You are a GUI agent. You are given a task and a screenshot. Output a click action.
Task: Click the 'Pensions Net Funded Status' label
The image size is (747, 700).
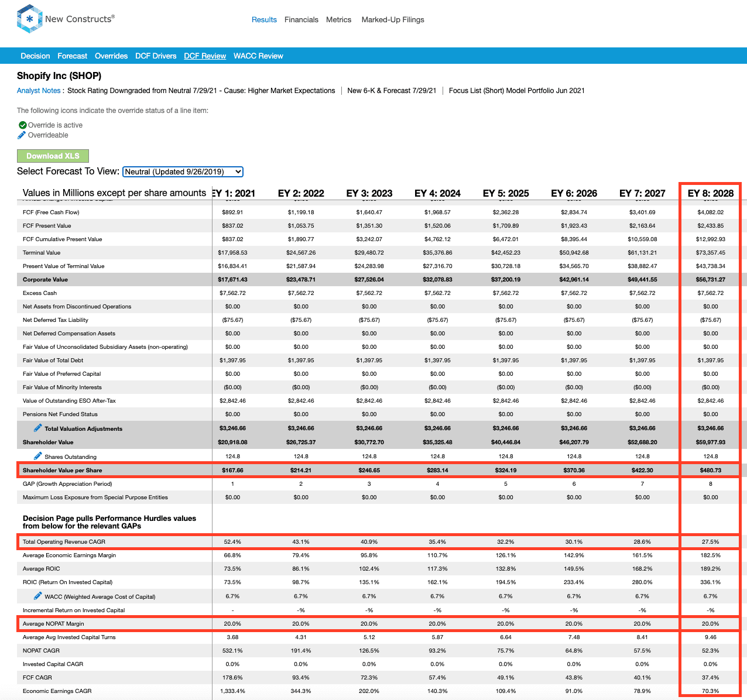(60, 414)
